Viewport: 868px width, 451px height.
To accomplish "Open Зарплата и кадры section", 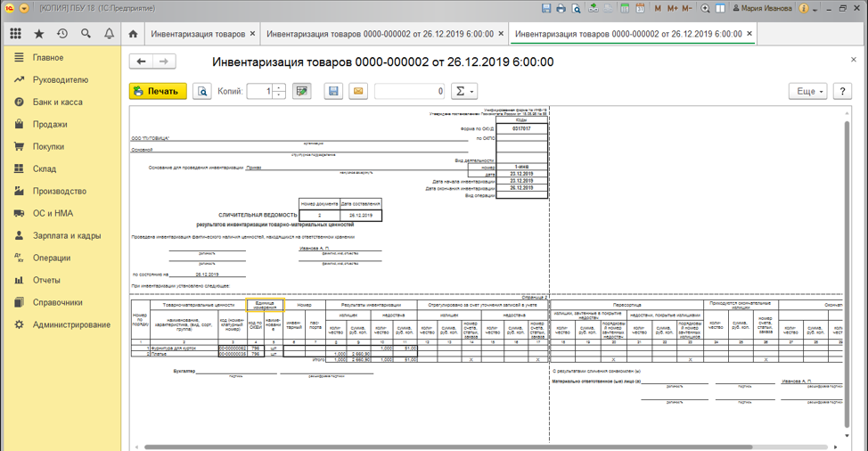I will (67, 235).
